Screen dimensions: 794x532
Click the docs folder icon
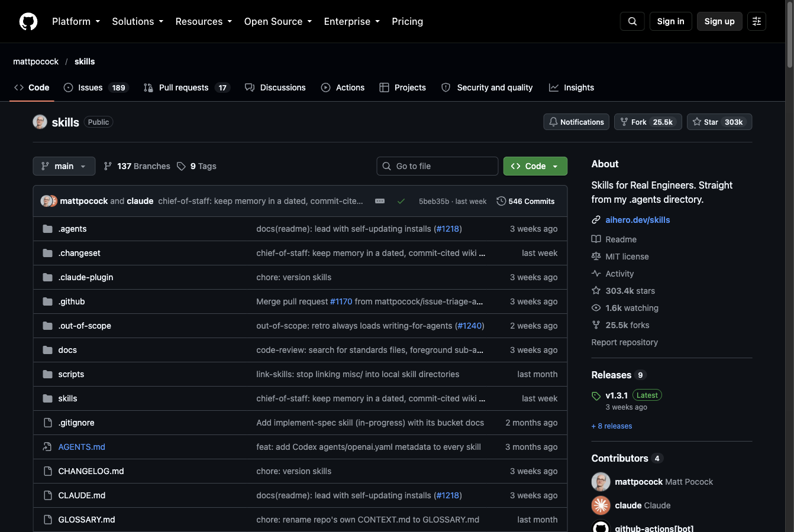click(x=48, y=350)
